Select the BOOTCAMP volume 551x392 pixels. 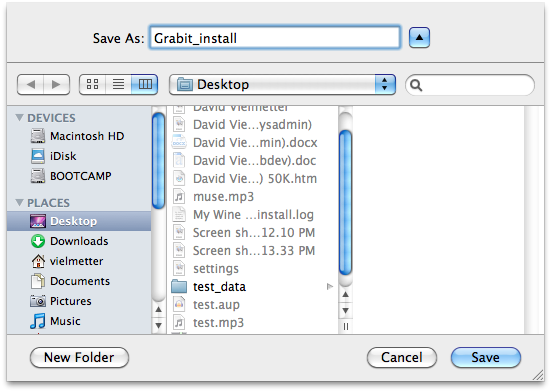71,176
